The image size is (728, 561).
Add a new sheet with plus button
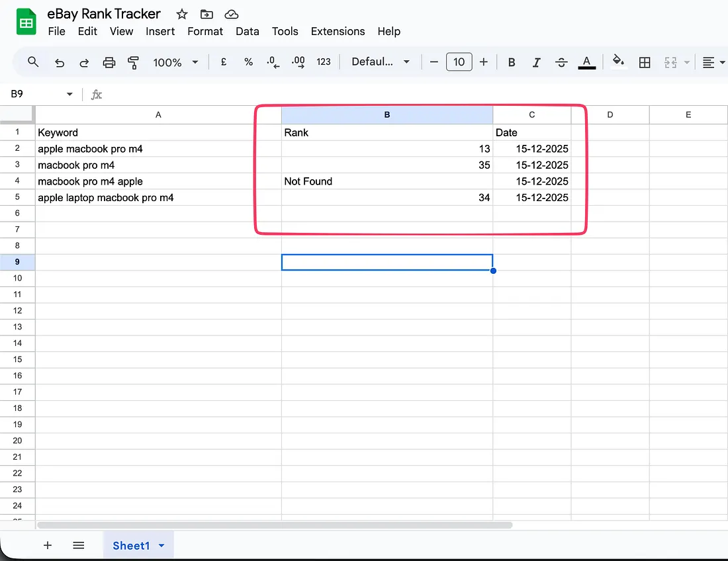coord(48,545)
